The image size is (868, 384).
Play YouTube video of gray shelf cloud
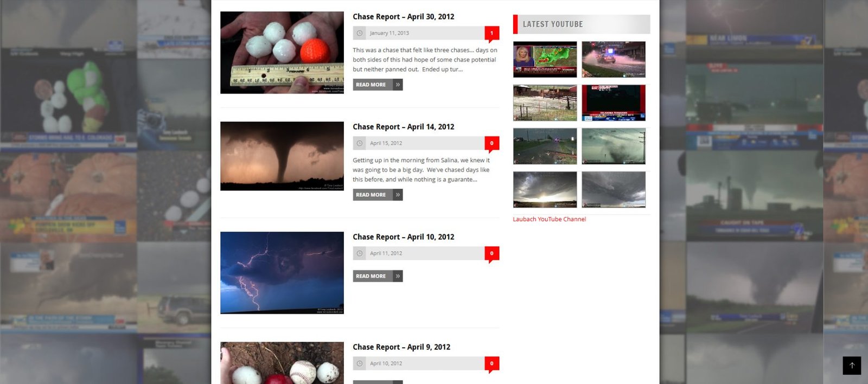(614, 190)
